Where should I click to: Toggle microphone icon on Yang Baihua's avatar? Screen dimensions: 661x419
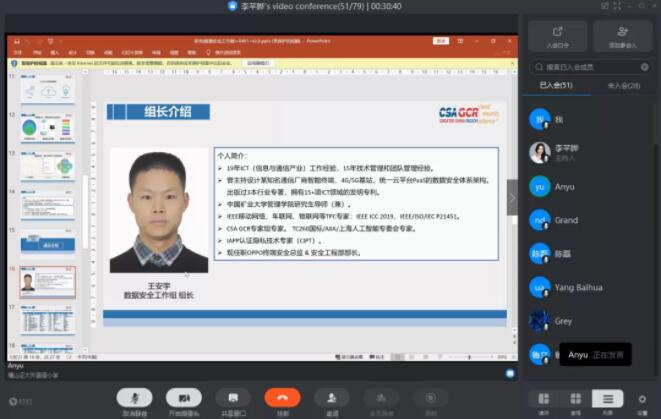[x=546, y=294]
